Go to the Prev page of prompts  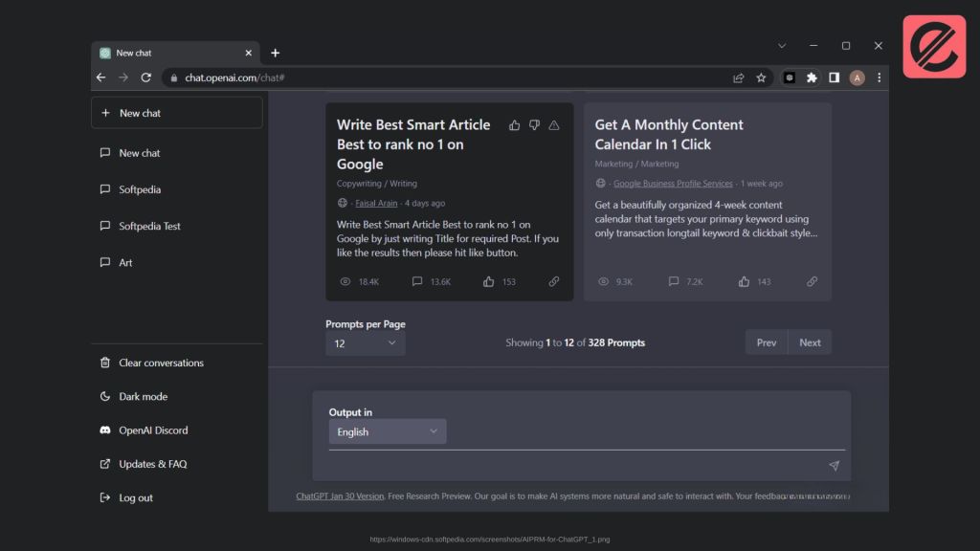point(767,342)
